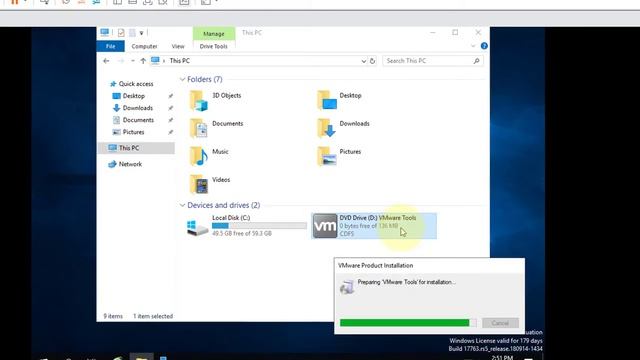Viewport: 640px width, 360px height.
Task: Click the '49.5 GB free of 59.3 GB' text
Action: (x=242, y=233)
